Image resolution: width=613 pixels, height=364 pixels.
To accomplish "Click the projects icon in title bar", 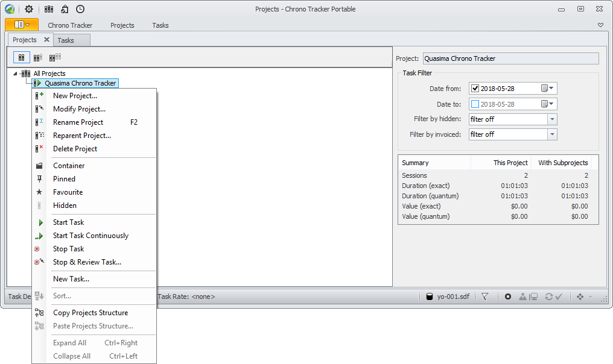I will click(x=49, y=9).
